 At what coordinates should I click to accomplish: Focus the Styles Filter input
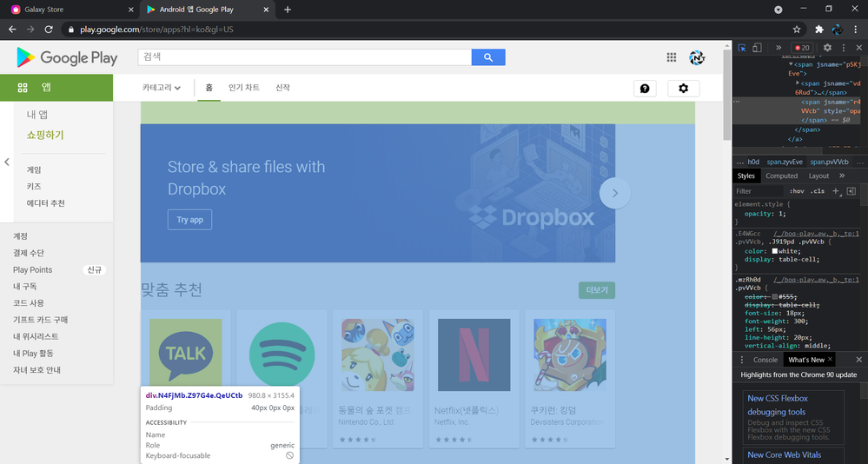(x=759, y=191)
